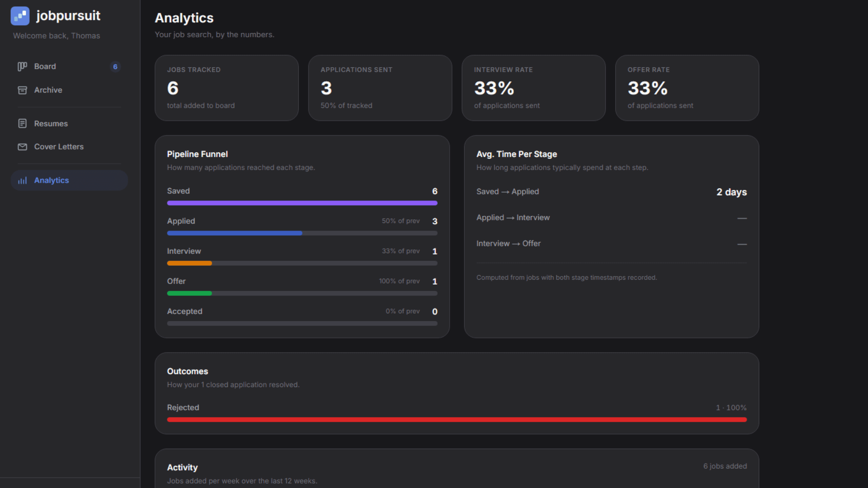Click the Saved funnel progress bar
This screenshot has height=488, width=868.
[x=302, y=203]
